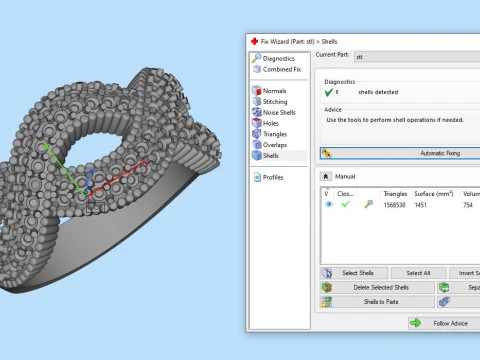
Task: Click the Follow Advice button
Action: coord(444,323)
